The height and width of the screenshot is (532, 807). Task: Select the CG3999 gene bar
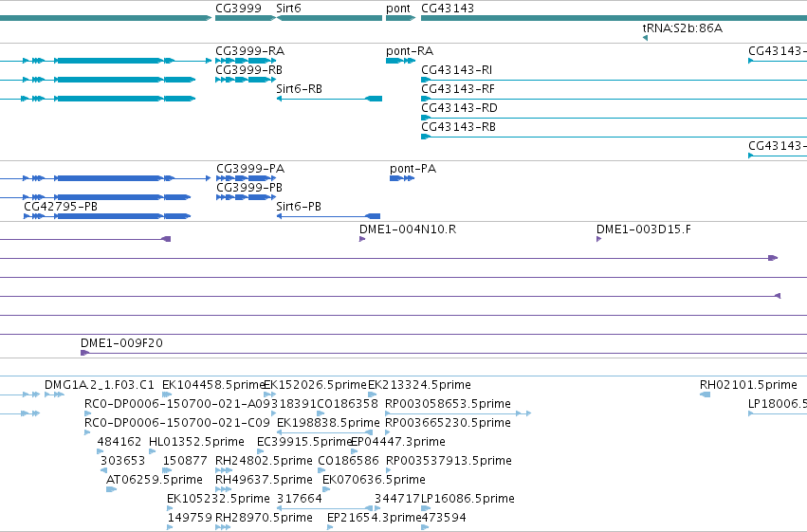246,18
